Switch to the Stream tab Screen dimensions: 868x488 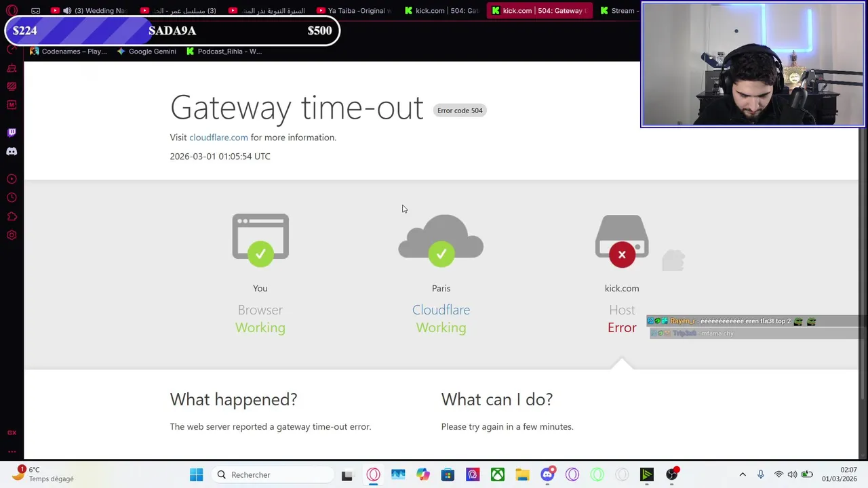pos(618,11)
